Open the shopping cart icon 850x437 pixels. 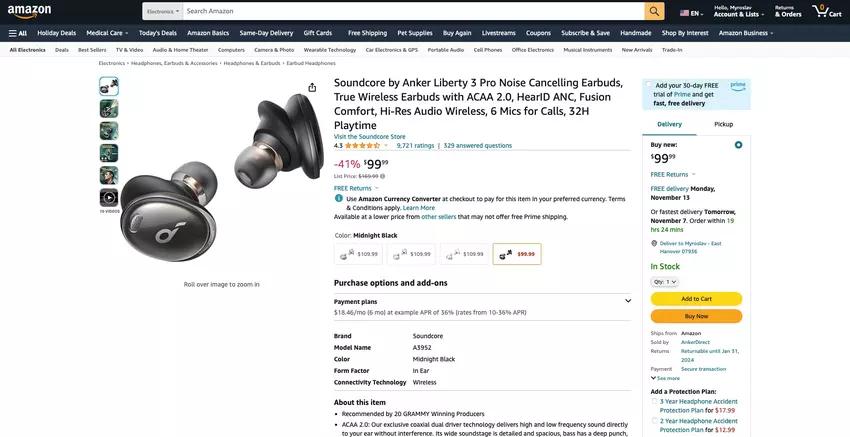pos(827,11)
